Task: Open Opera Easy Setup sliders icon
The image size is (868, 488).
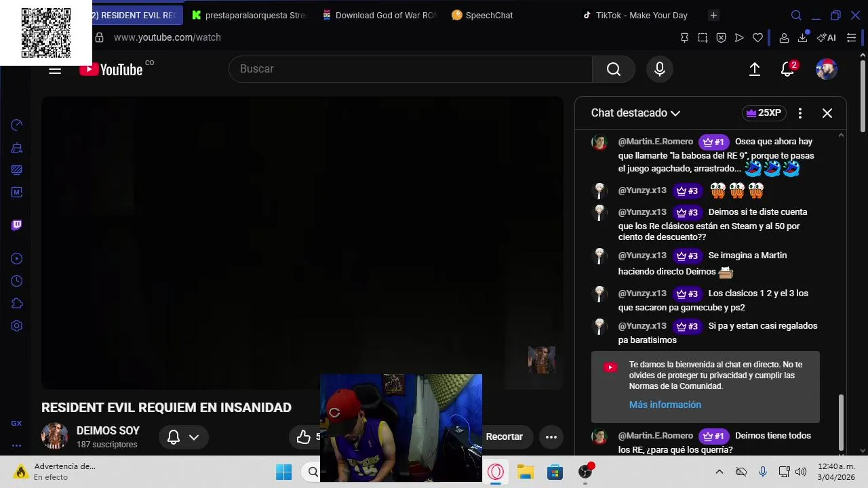Action: click(x=851, y=38)
